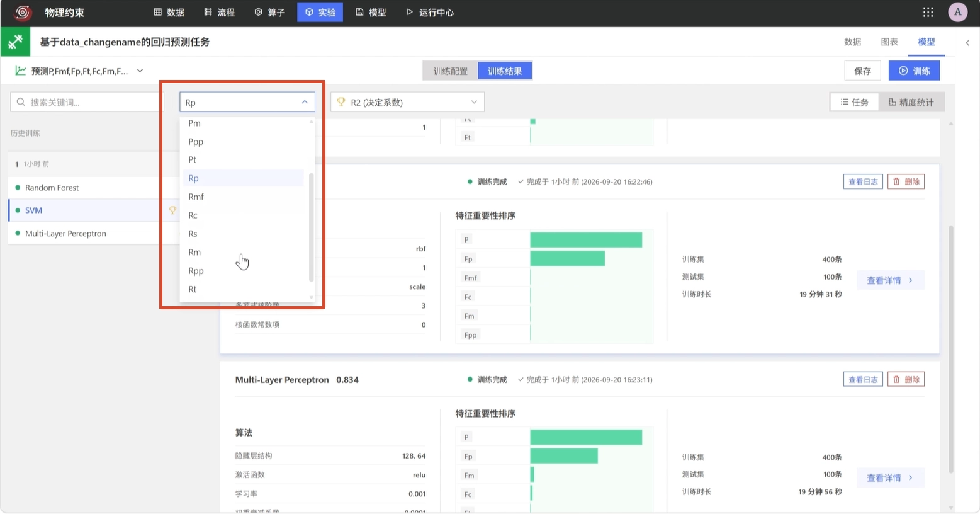Click the 历史训练 label
980x514 pixels.
(25, 134)
